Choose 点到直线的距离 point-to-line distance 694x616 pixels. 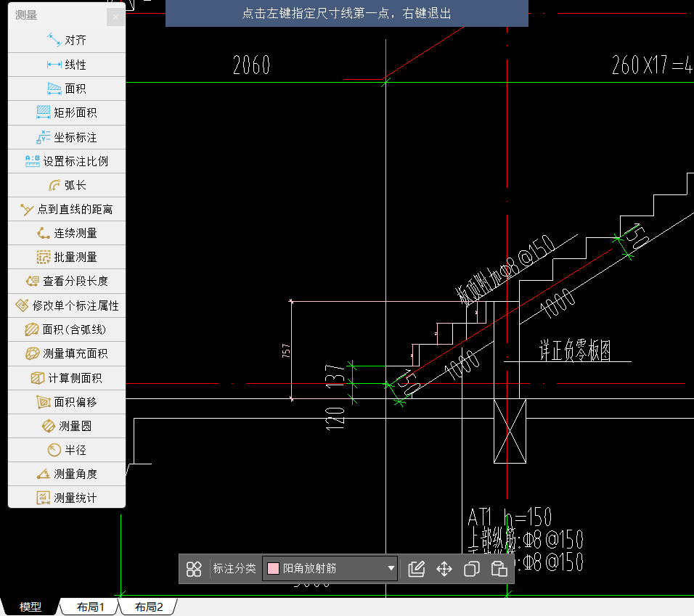click(67, 209)
